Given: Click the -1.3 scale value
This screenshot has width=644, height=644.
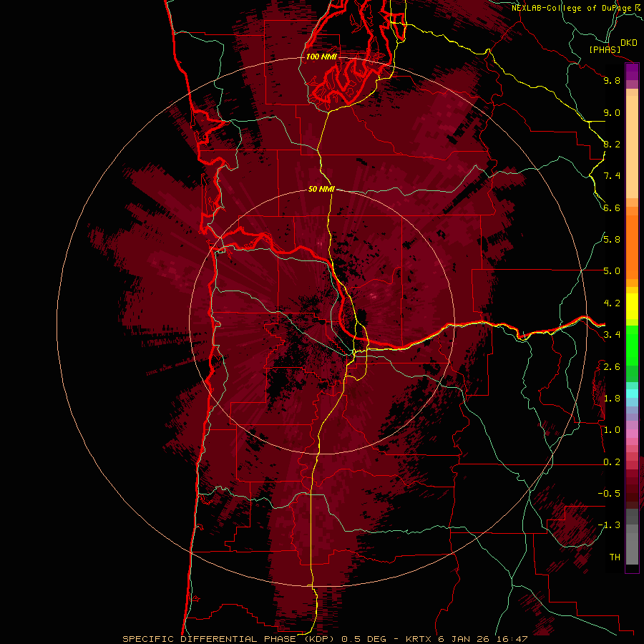Looking at the screenshot, I should 609,525.
